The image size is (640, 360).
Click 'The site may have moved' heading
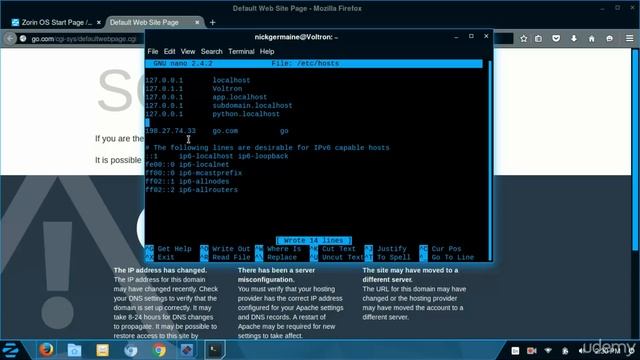point(410,275)
